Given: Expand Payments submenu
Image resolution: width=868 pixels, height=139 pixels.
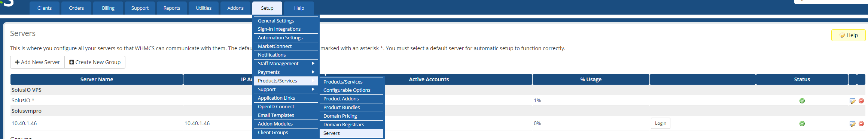Looking at the screenshot, I should pos(286,72).
